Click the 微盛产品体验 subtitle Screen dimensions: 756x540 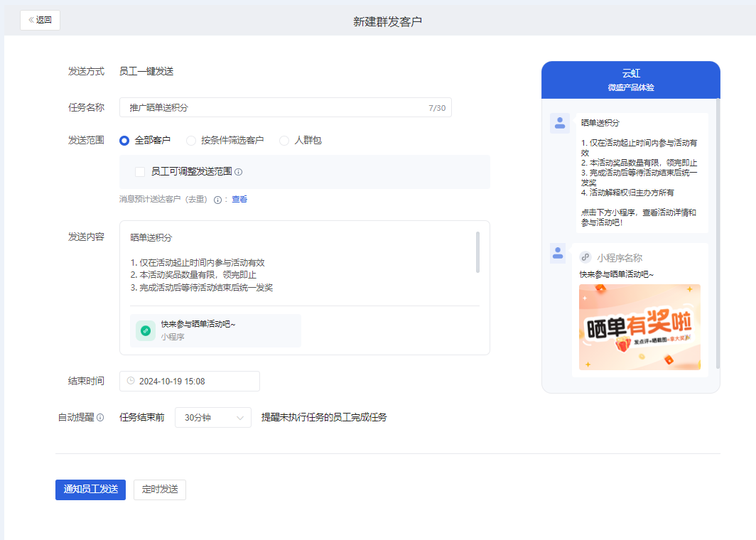631,88
